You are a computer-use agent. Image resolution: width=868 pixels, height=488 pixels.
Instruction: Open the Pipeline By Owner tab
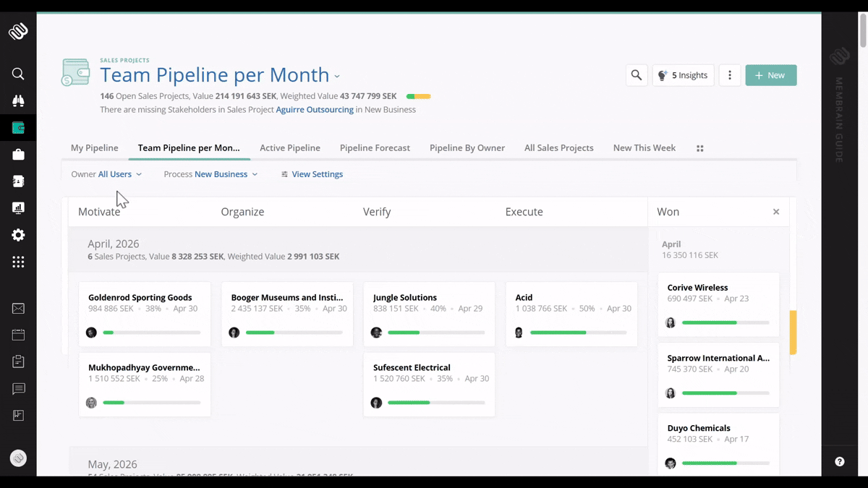coord(467,147)
